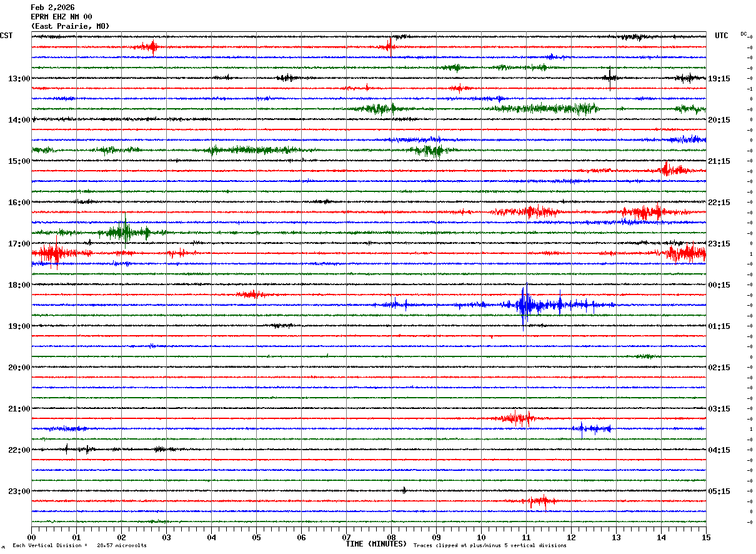Select the station code EPRM EHZ NM 00
Image resolution: width=756 pixels, height=554 pixels.
click(61, 17)
